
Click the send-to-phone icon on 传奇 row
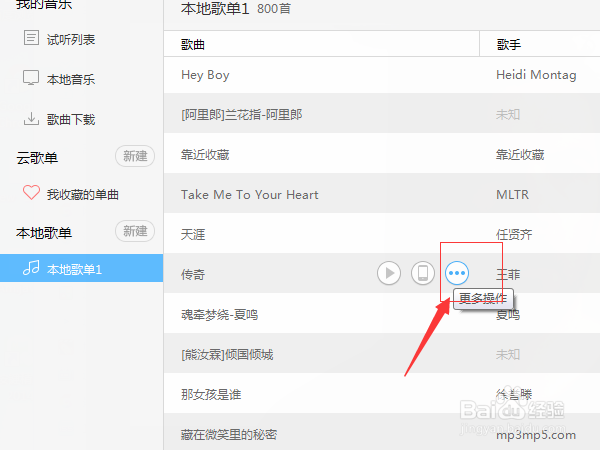(423, 273)
